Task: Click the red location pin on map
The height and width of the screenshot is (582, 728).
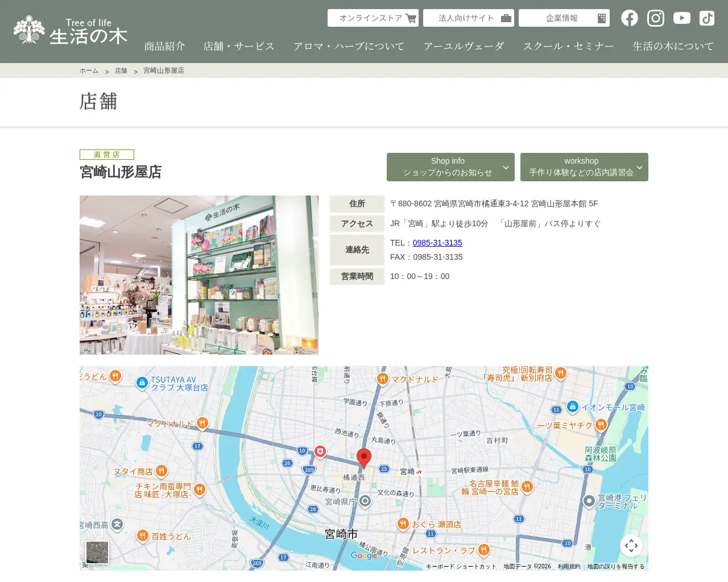Action: (364, 458)
